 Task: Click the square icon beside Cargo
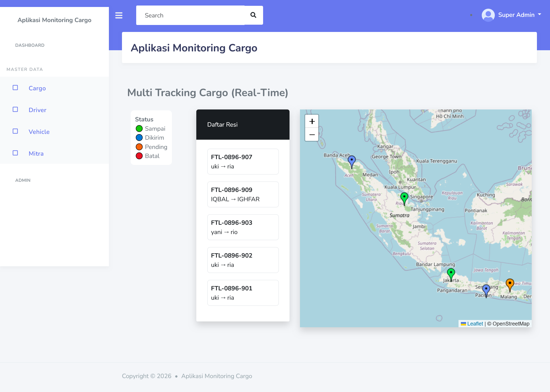click(x=15, y=88)
